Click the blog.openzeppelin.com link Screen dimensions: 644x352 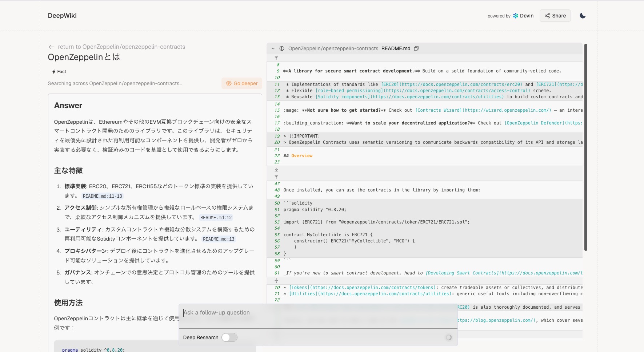point(496,320)
